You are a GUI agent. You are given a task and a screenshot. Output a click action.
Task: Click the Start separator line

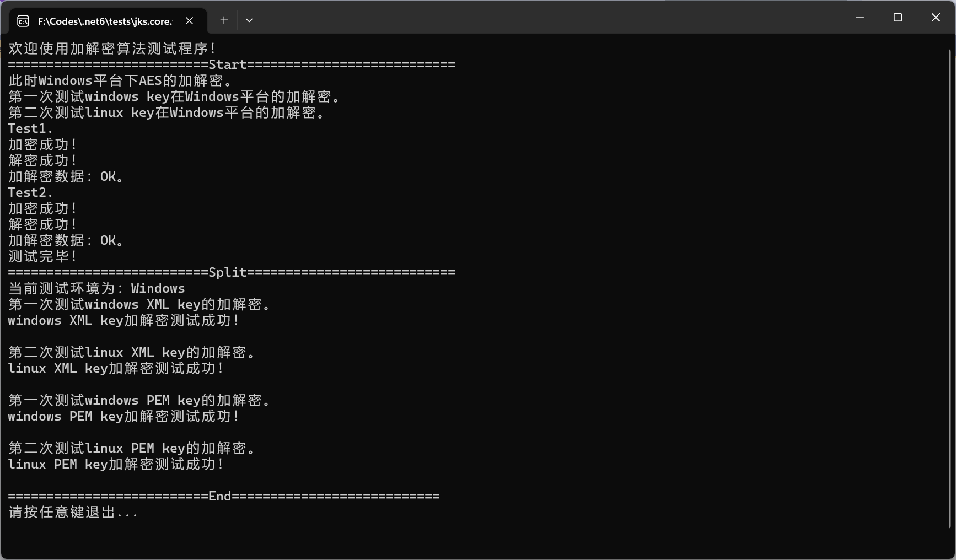coord(232,65)
